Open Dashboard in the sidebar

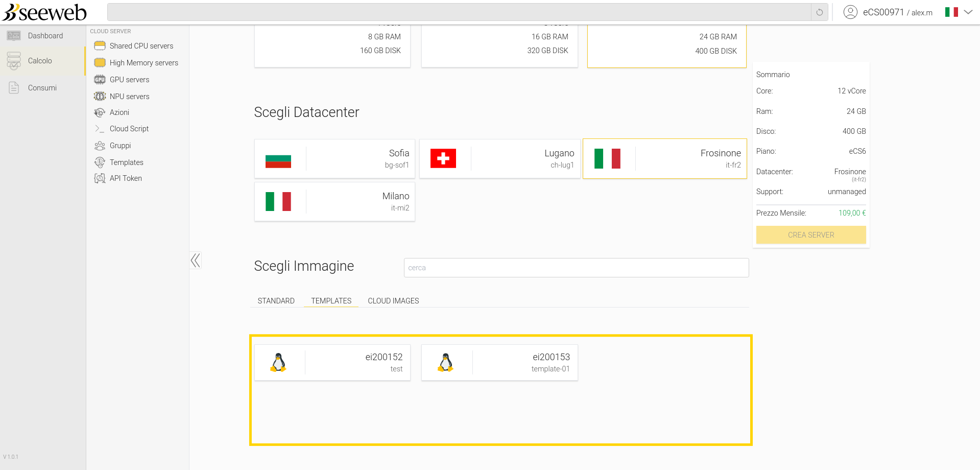(x=45, y=36)
